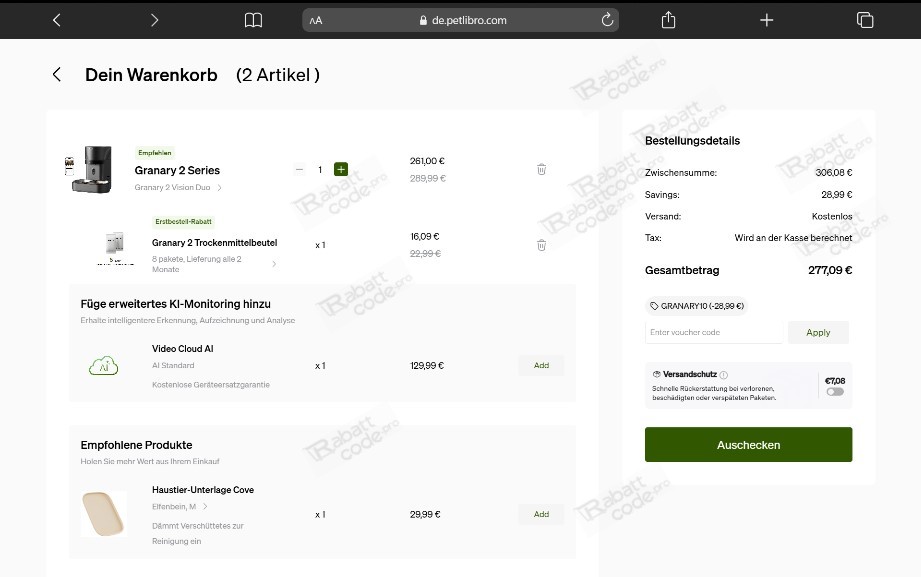Add Haustier-Unterlage Cove to the cart
The width and height of the screenshot is (921, 577).
tap(541, 514)
